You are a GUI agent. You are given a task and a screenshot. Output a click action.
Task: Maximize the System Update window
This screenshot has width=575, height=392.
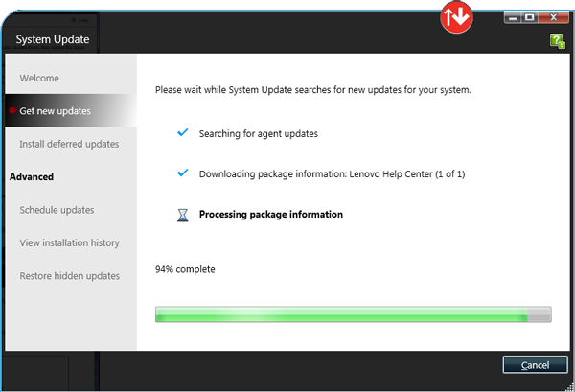pos(530,17)
